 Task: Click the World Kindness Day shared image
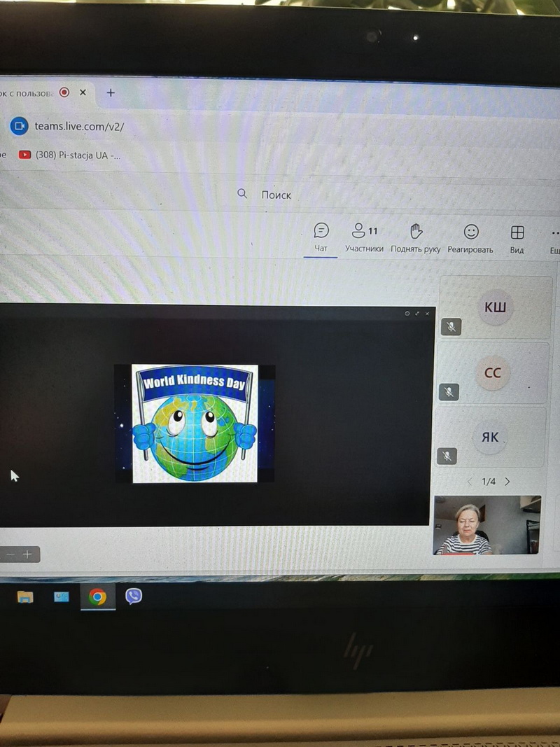click(195, 423)
